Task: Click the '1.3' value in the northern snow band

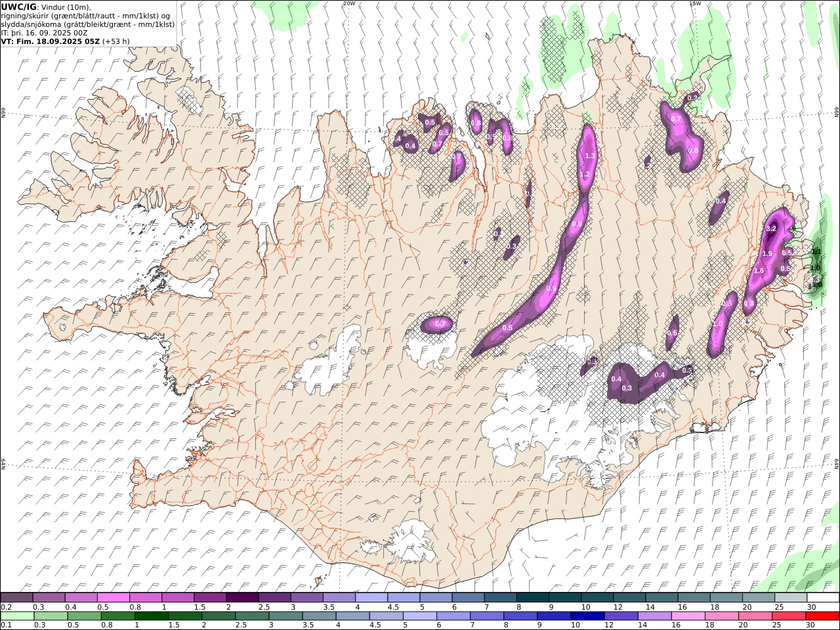Action: (x=589, y=156)
